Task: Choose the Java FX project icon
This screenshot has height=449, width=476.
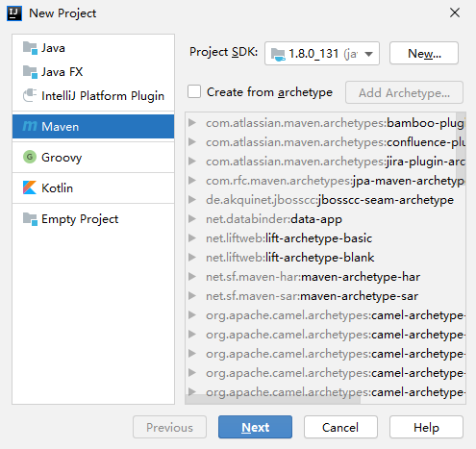Action: pyautogui.click(x=30, y=72)
